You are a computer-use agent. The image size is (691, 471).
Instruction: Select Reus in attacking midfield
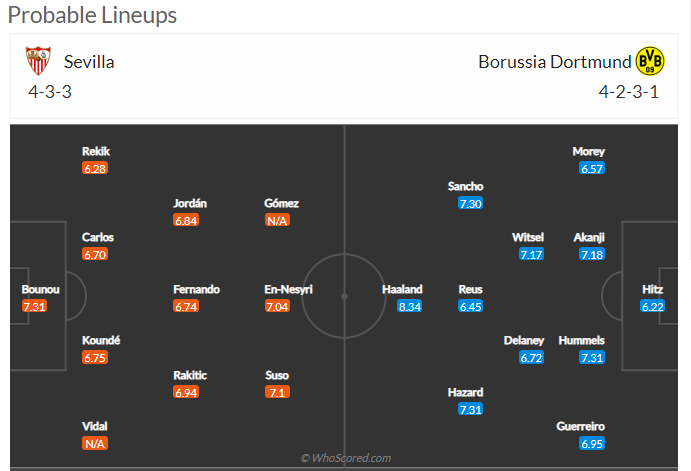[470, 289]
